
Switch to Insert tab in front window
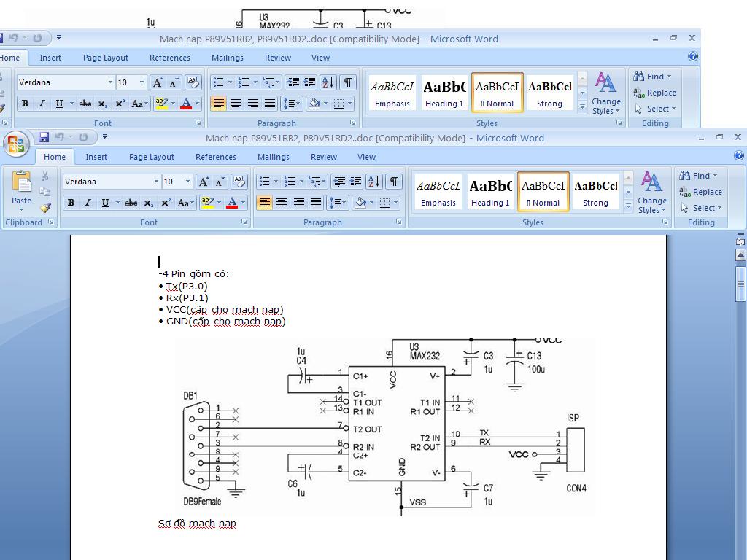pyautogui.click(x=96, y=157)
